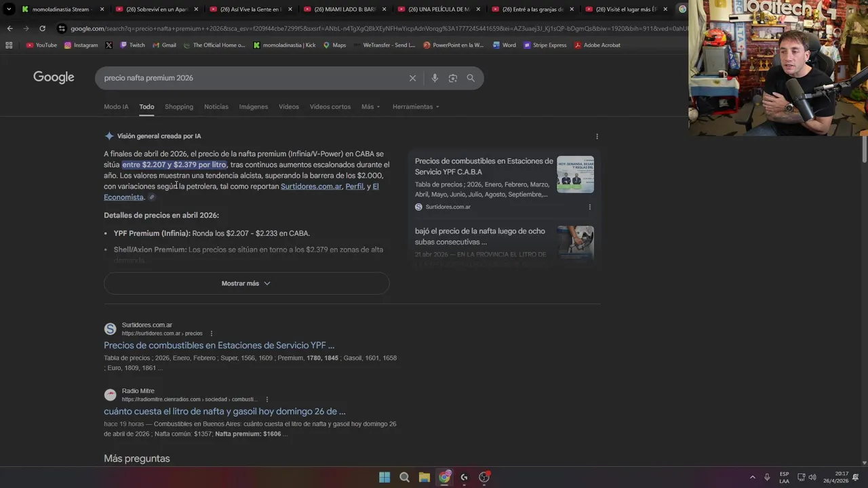Click the Google logo
The width and height of the screenshot is (868, 488).
pos(54,77)
